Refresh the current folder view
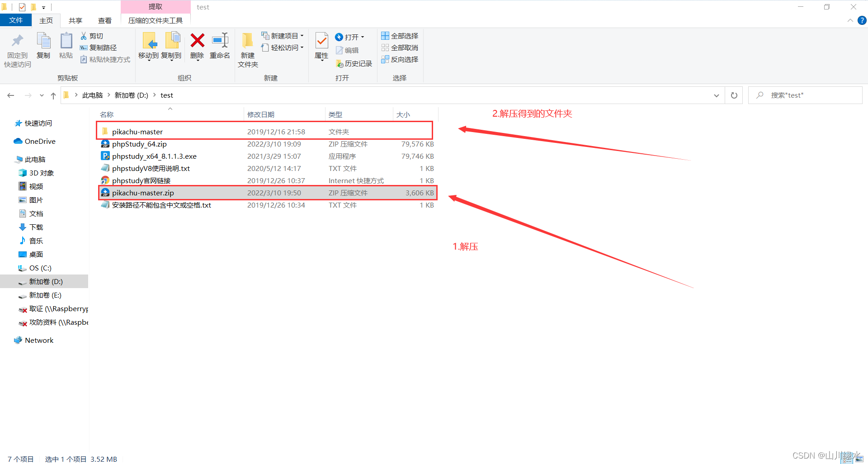This screenshot has width=868, height=464. click(734, 95)
